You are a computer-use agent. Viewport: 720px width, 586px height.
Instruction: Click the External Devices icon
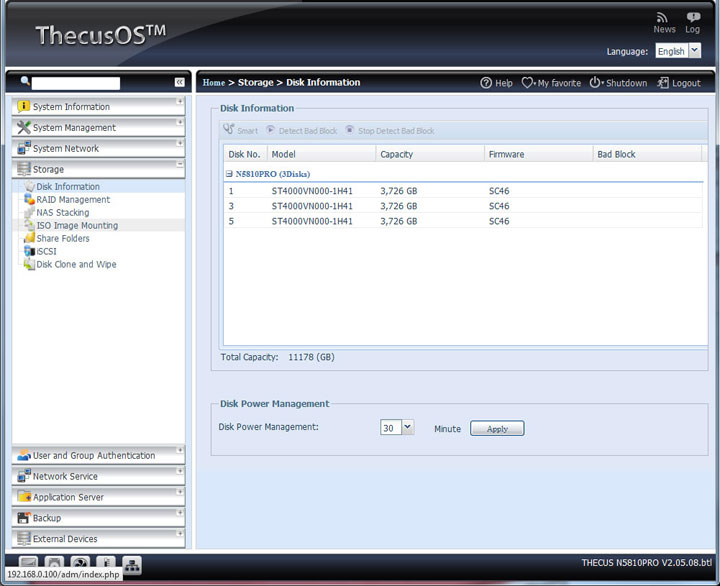(x=23, y=538)
